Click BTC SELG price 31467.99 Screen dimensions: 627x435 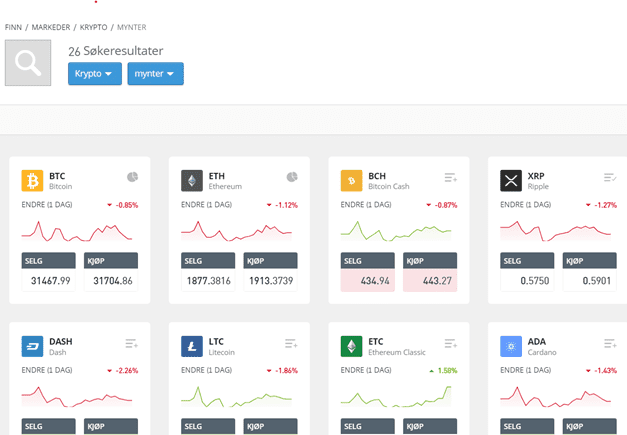point(48,281)
